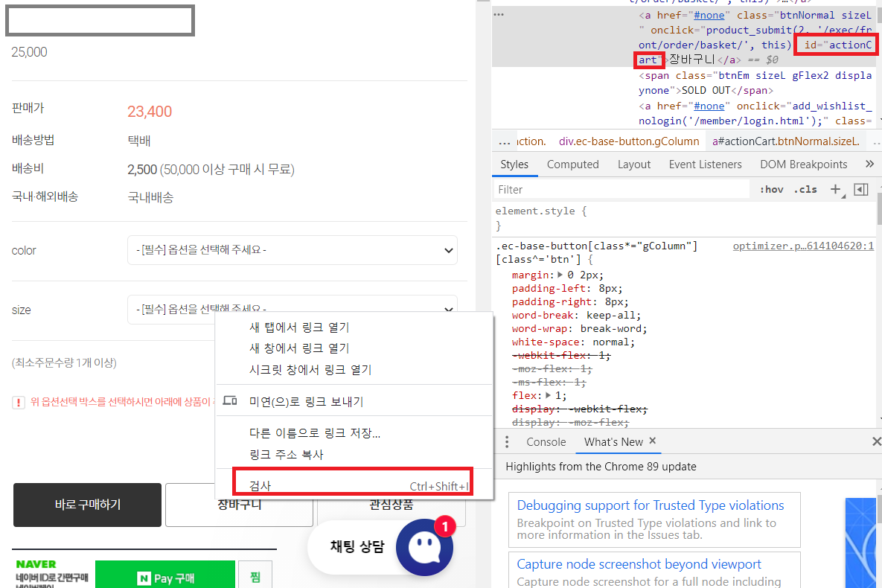Open Capture node screenshot beyond viewport link
882x588 pixels.
(639, 564)
